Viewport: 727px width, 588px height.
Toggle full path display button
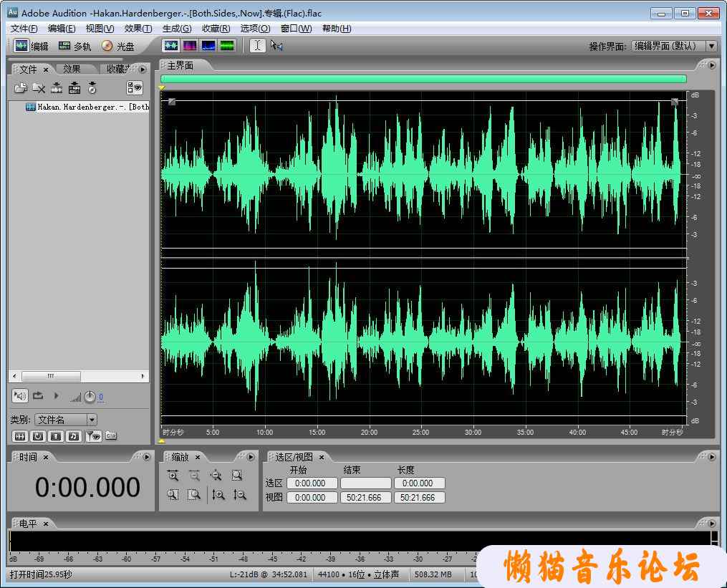pyautogui.click(x=111, y=435)
